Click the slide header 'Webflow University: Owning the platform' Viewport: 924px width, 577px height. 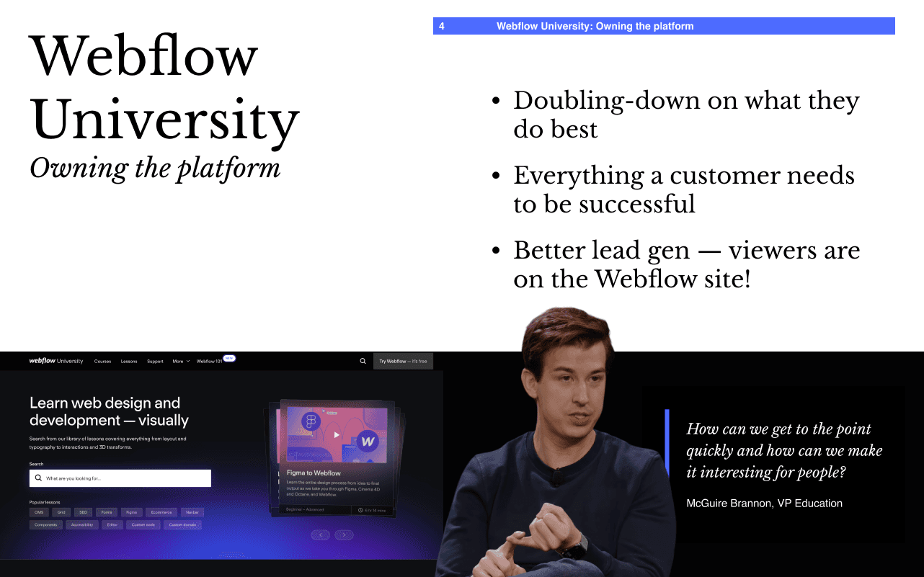(x=595, y=26)
